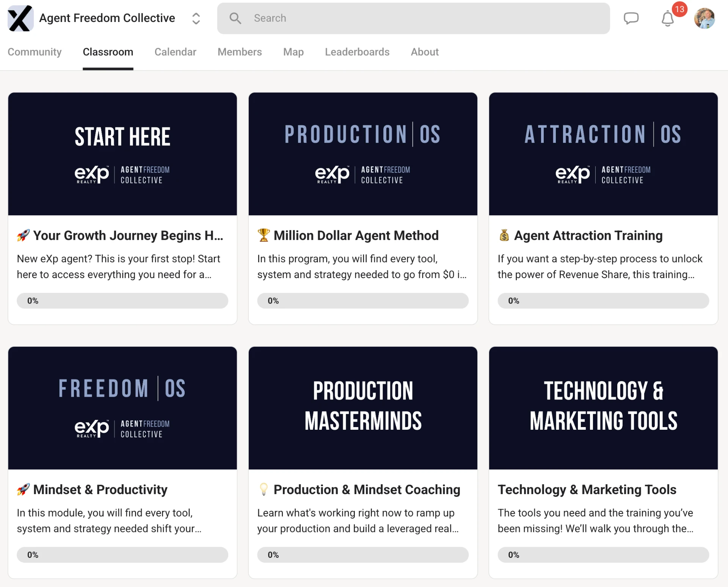The width and height of the screenshot is (728, 587).
Task: Click progress bar of Agent Attraction Training
Action: pyautogui.click(x=603, y=301)
